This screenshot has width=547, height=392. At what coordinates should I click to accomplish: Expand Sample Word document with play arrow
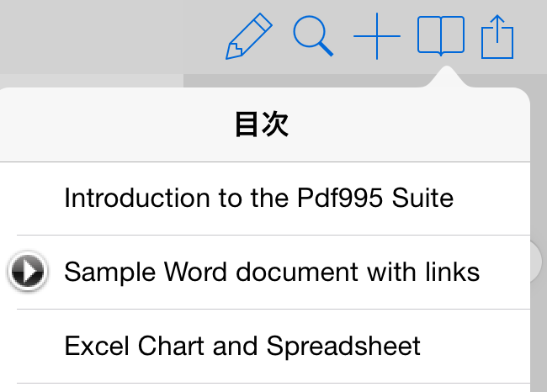(x=28, y=272)
